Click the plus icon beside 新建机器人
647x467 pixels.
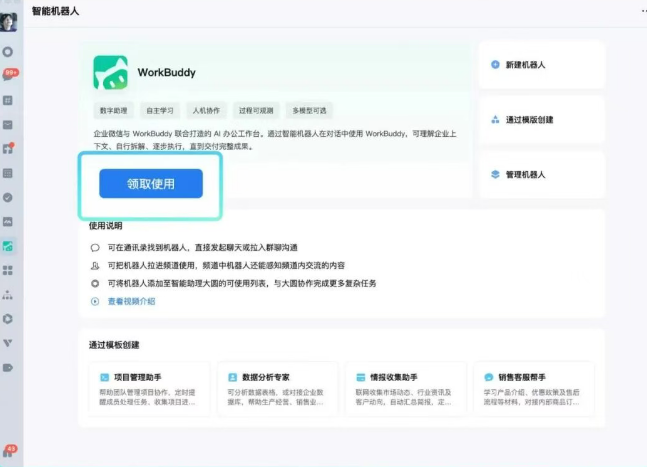click(495, 65)
